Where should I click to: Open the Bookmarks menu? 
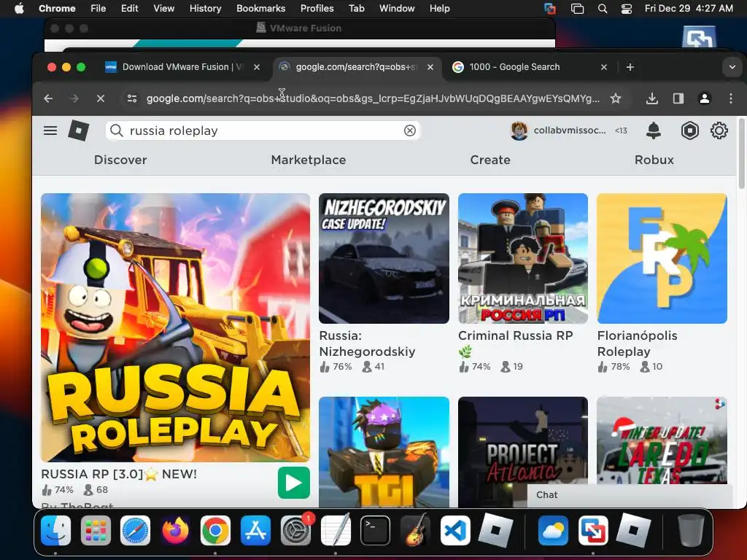(x=260, y=8)
